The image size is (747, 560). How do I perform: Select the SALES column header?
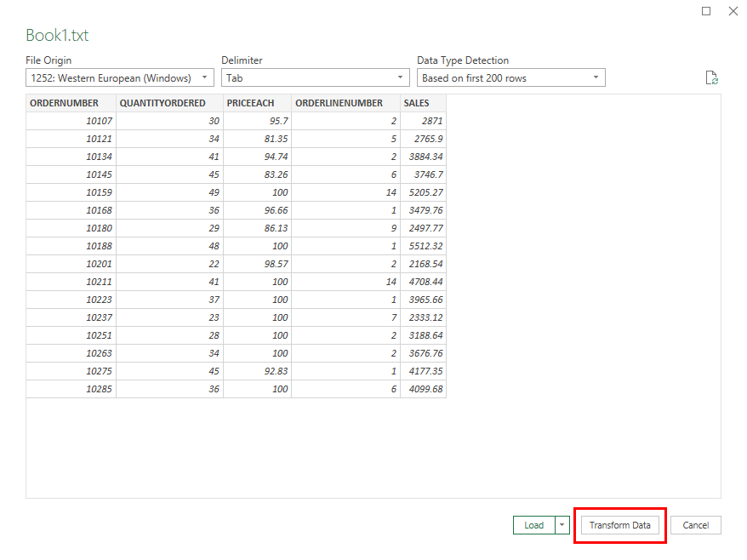click(423, 103)
